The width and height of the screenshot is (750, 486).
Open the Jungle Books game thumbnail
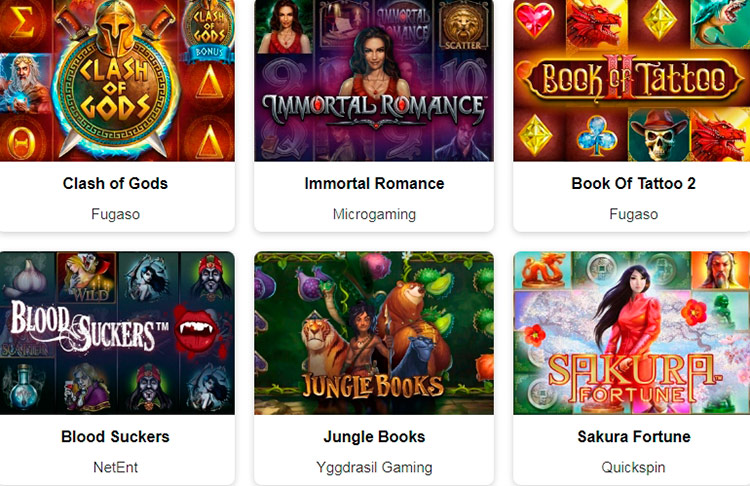[374, 333]
